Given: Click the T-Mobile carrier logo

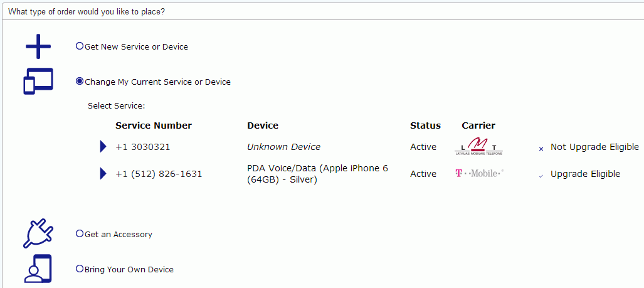Looking at the screenshot, I should coord(480,173).
